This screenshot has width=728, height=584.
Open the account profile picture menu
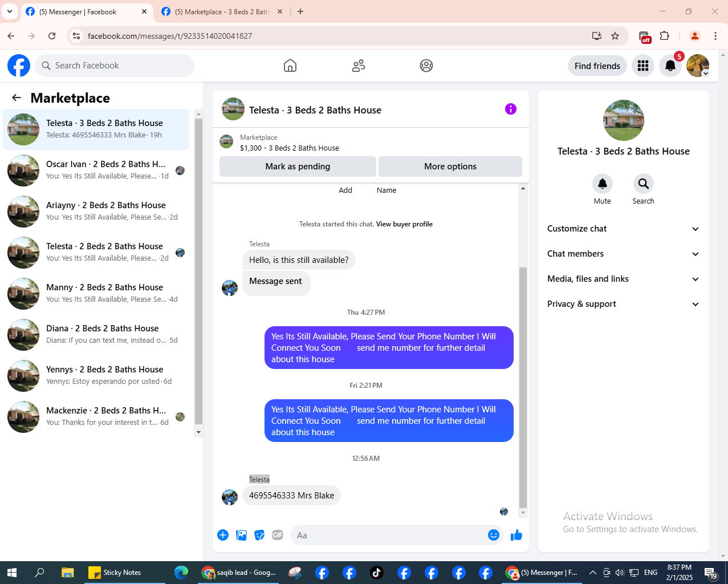coord(698,66)
